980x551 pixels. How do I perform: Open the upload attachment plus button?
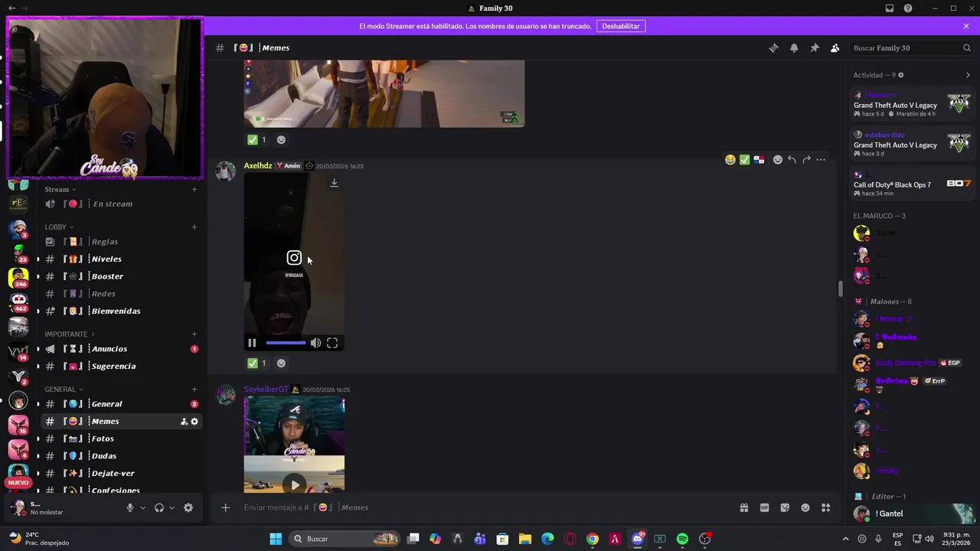pos(225,507)
